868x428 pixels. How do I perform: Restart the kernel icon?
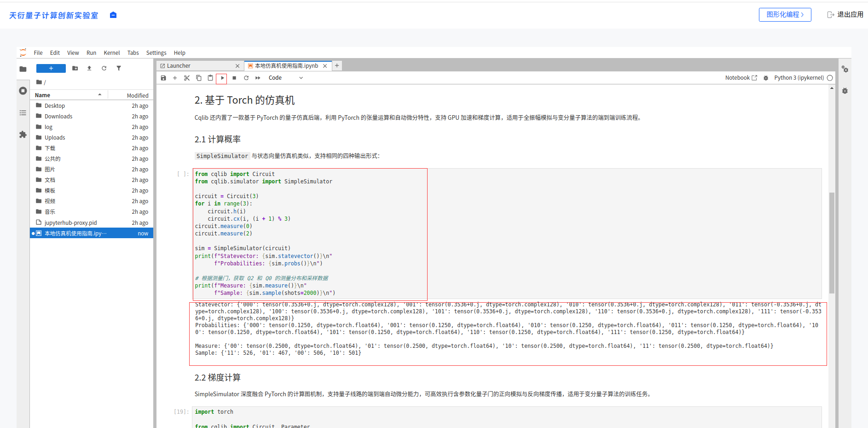click(x=246, y=78)
